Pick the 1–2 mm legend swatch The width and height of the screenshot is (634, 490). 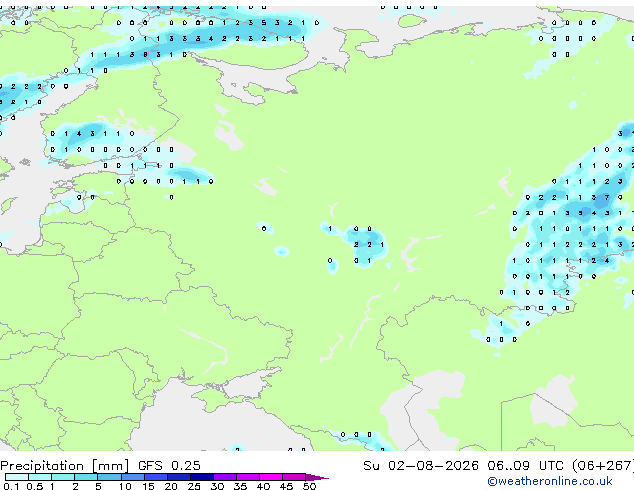(x=63, y=477)
